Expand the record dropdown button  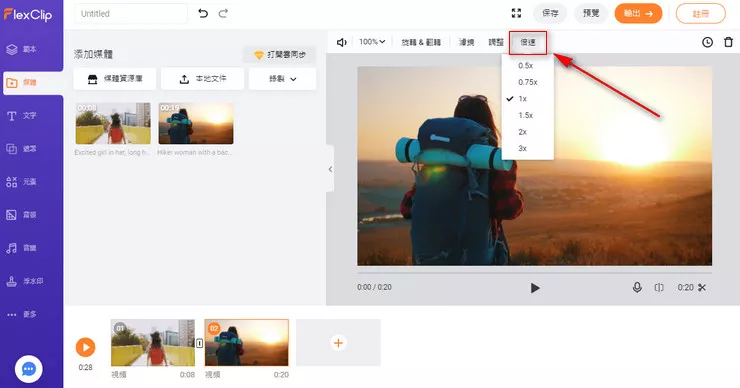(282, 79)
